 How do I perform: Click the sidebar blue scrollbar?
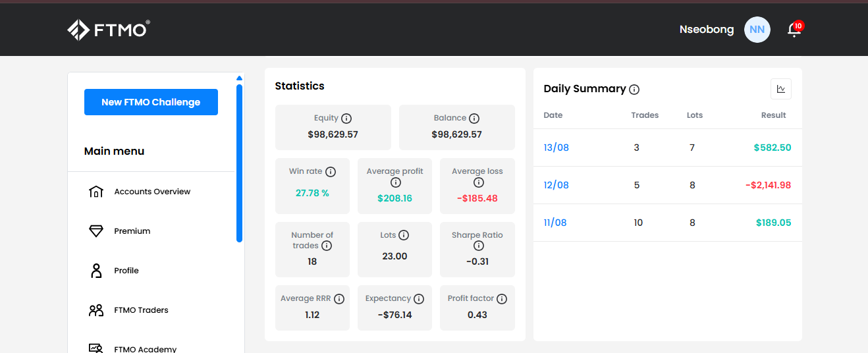(239, 163)
